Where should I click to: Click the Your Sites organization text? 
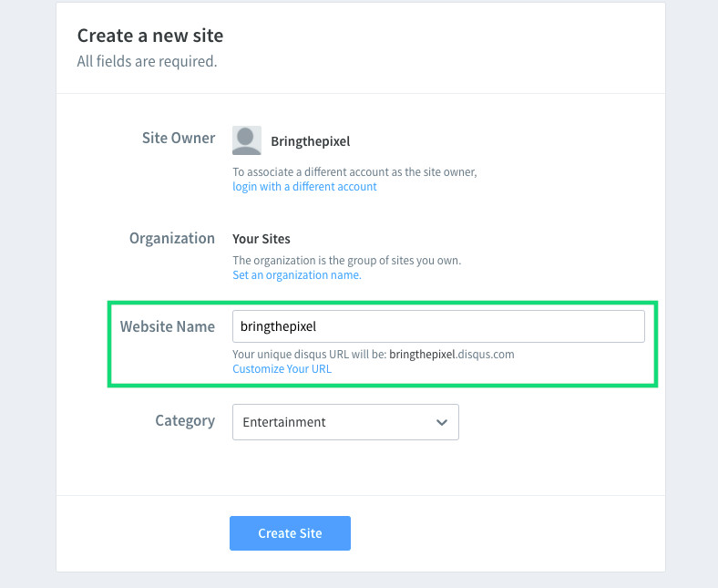coord(261,239)
